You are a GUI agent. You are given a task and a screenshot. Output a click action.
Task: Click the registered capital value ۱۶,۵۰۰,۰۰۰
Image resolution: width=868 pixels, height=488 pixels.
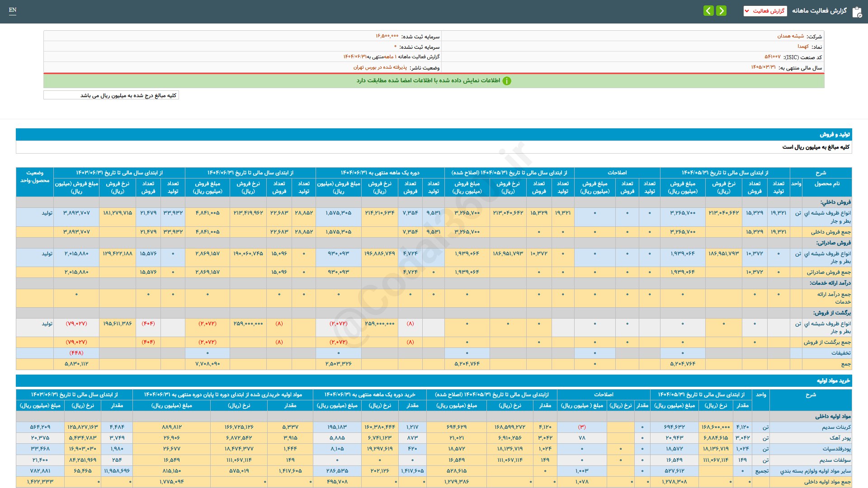coord(387,36)
